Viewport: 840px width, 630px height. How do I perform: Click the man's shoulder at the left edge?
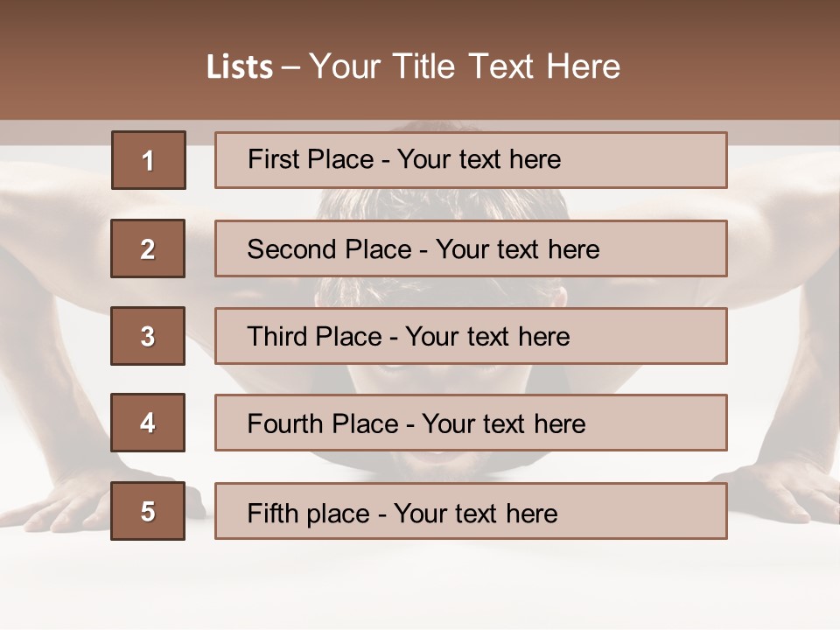pyautogui.click(x=35, y=219)
